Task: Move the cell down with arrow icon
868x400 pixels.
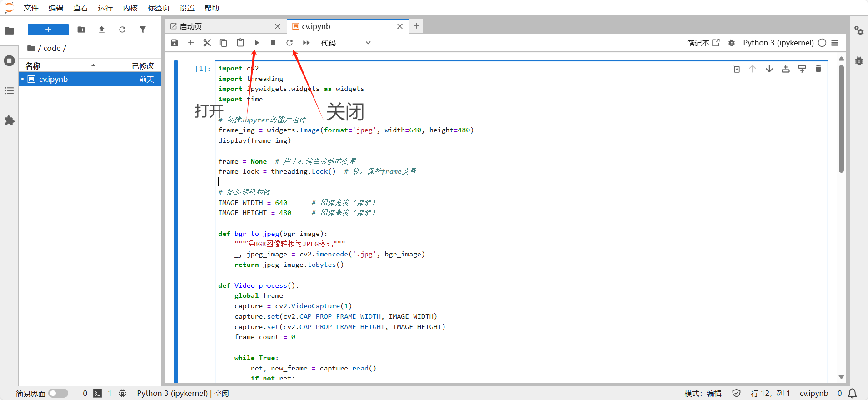Action: (x=769, y=69)
